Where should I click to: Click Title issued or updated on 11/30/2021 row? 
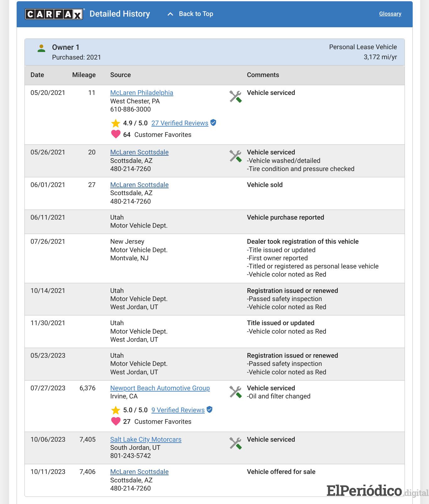[x=280, y=323]
